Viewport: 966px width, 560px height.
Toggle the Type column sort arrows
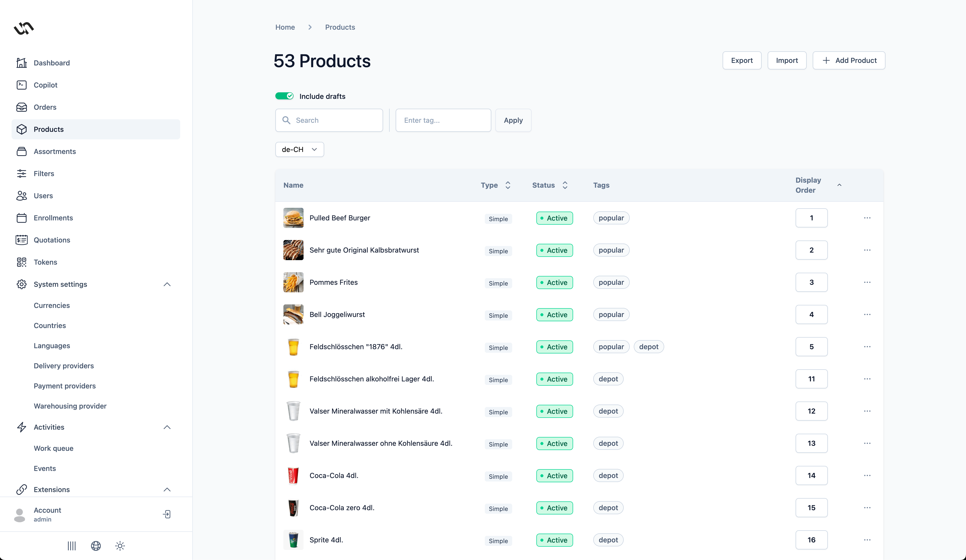pos(508,185)
